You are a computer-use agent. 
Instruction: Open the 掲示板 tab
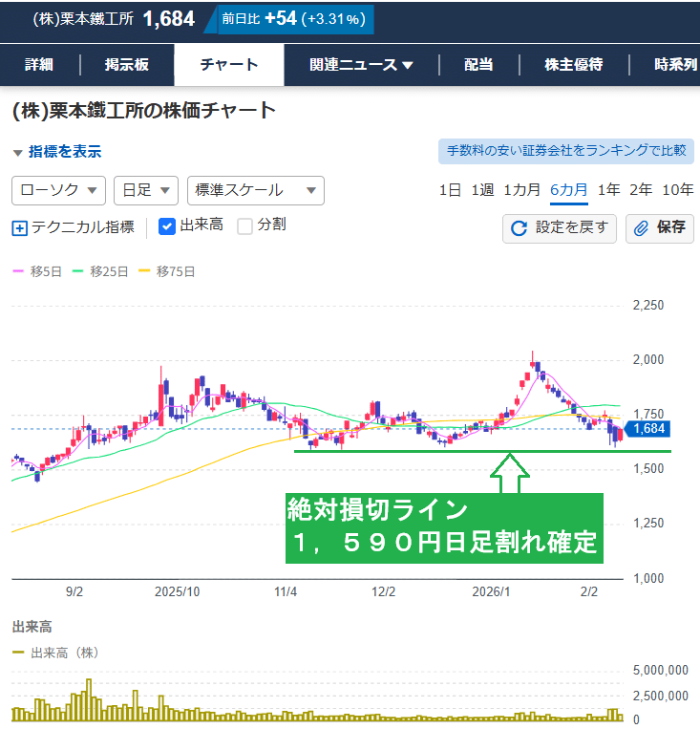tap(126, 65)
